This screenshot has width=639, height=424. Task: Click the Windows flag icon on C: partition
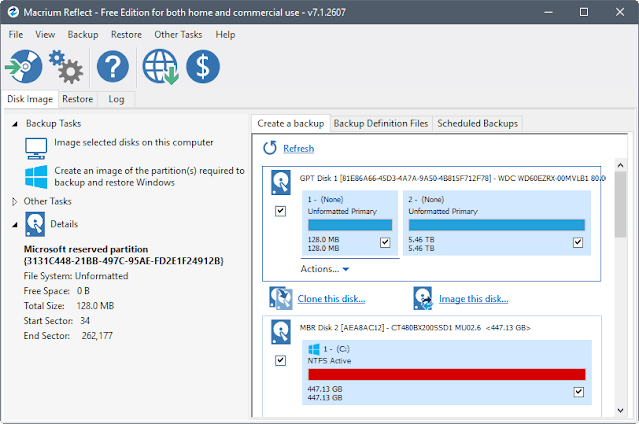click(x=314, y=349)
